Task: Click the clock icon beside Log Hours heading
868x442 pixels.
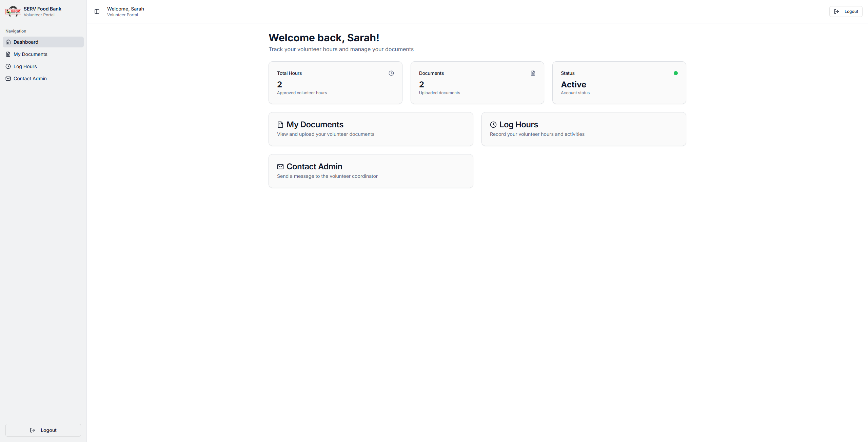Action: point(493,125)
